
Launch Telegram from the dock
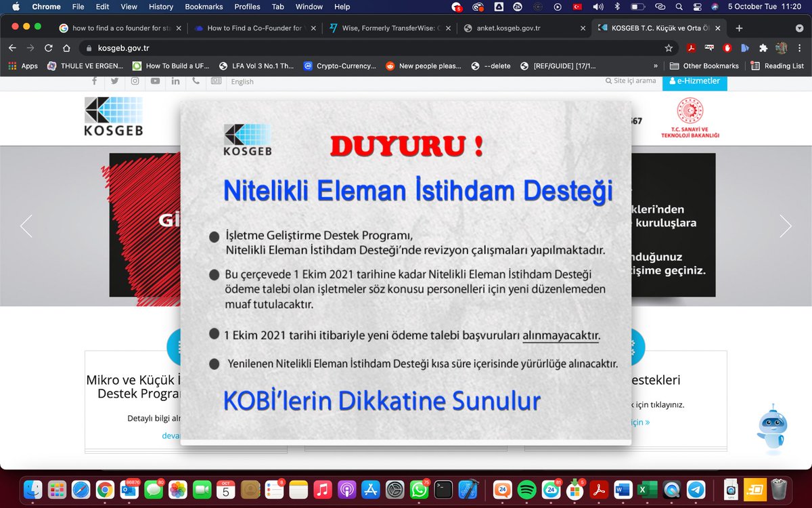click(x=695, y=489)
